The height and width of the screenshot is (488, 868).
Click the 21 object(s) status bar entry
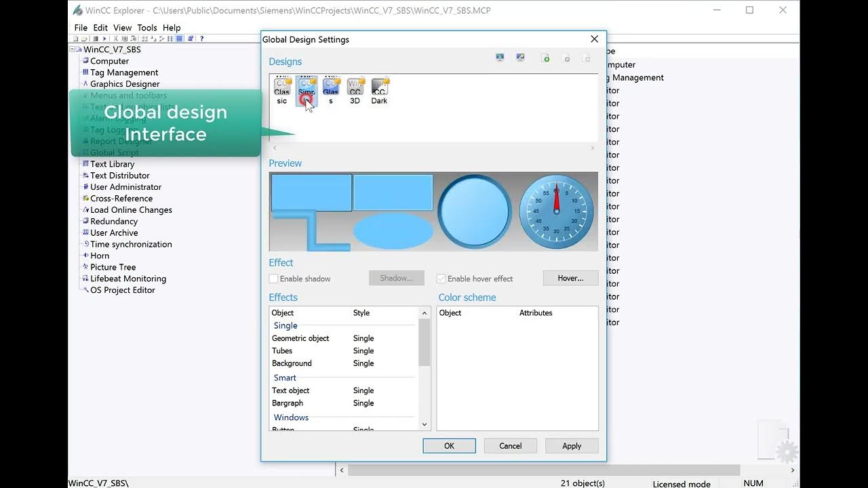(x=583, y=483)
